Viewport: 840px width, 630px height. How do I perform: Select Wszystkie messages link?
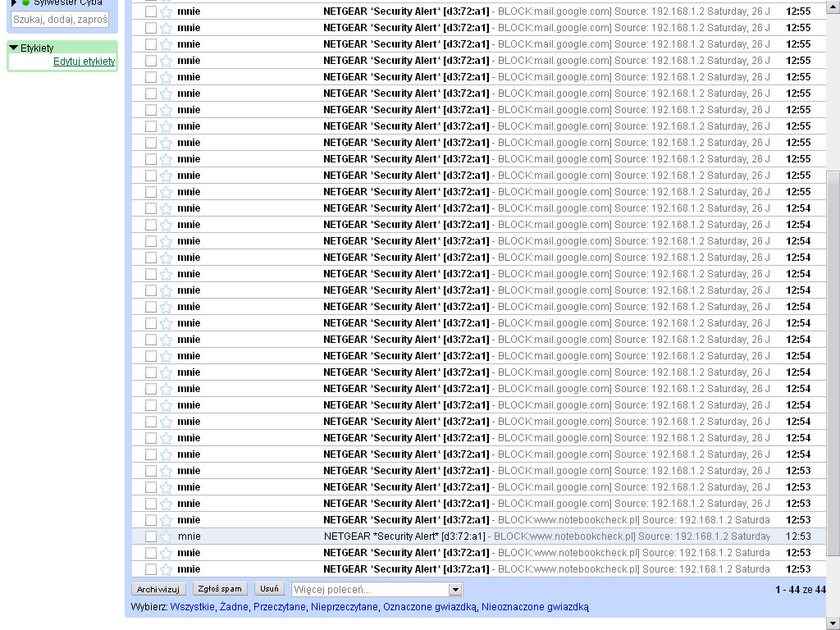192,607
